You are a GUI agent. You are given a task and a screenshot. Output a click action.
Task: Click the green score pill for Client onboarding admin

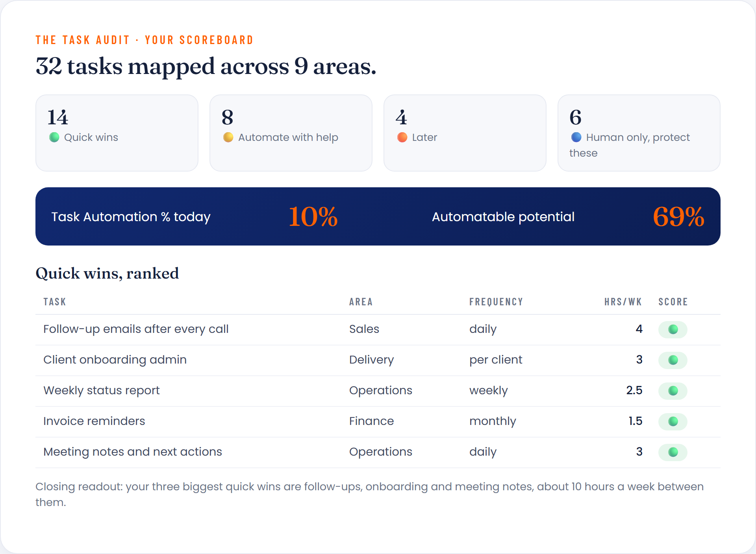673,360
